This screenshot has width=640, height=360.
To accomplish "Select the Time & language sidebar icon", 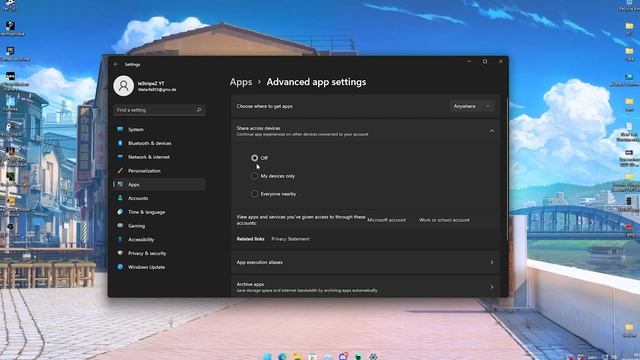I will click(x=120, y=212).
